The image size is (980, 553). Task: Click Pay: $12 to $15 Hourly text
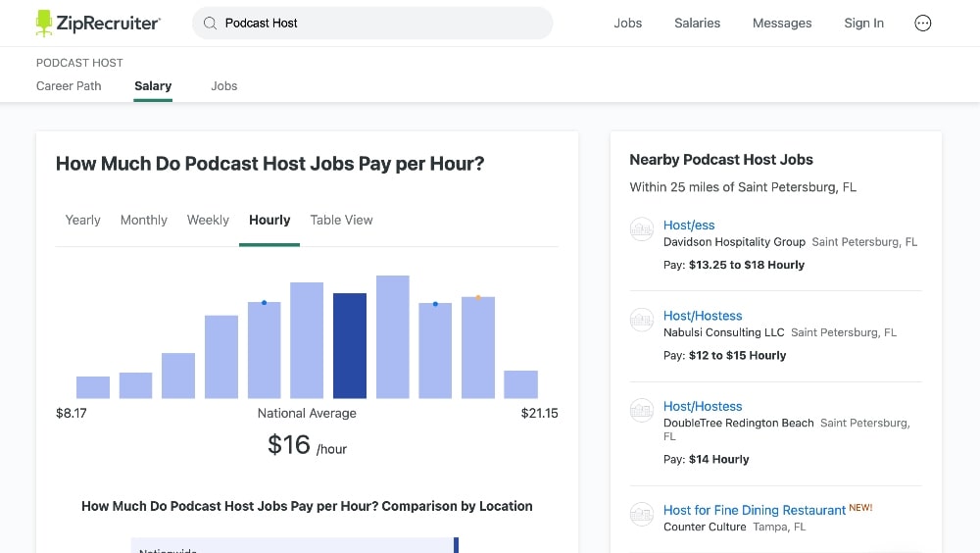click(x=724, y=355)
